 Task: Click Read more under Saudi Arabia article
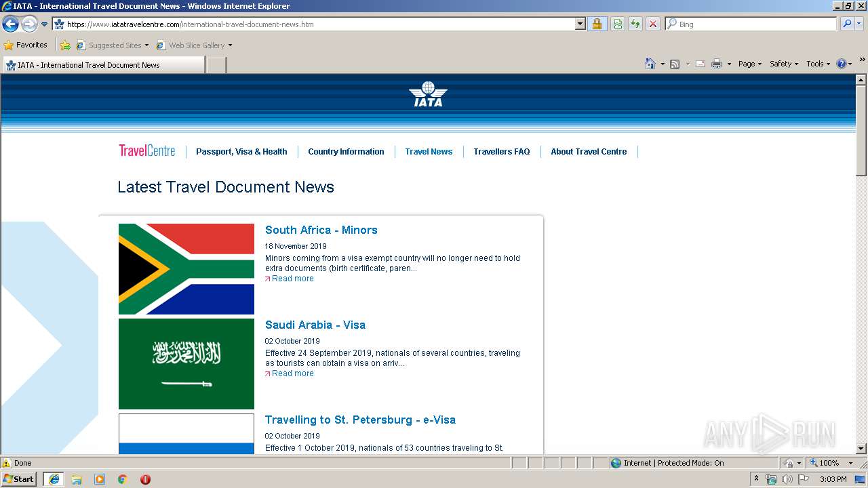tap(292, 373)
